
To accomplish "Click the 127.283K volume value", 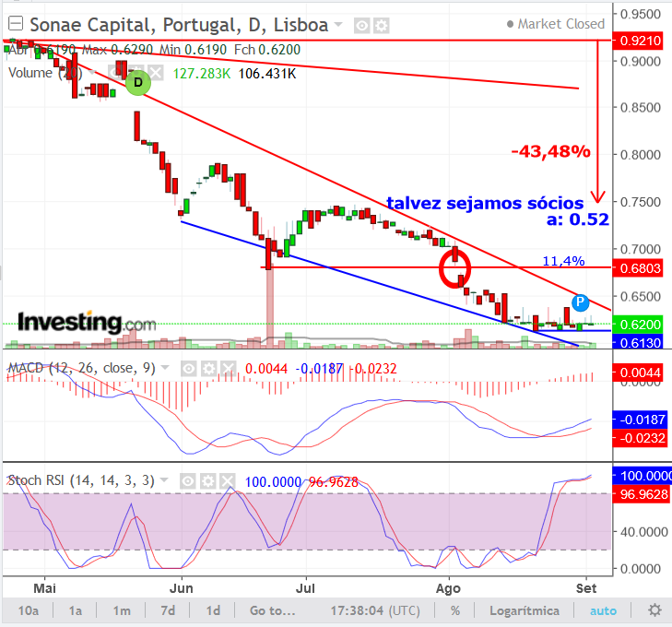I will click(x=202, y=74).
